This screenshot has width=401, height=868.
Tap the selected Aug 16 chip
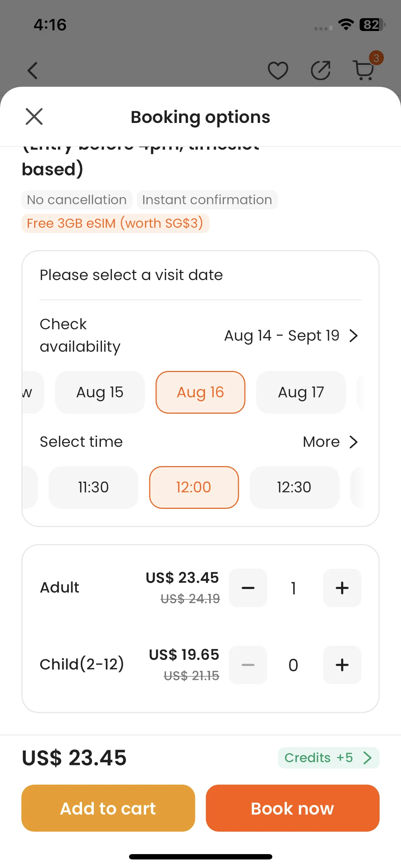pos(200,392)
